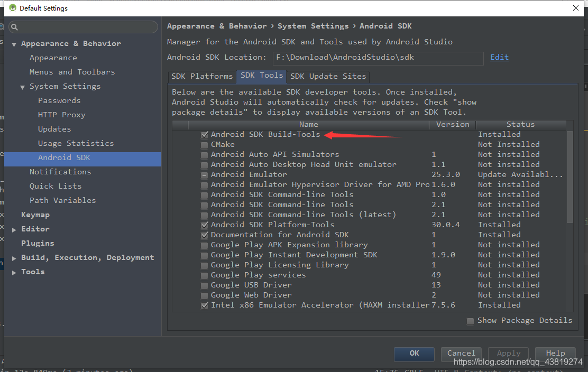Collapse the System Settings tree node

pyautogui.click(x=23, y=87)
